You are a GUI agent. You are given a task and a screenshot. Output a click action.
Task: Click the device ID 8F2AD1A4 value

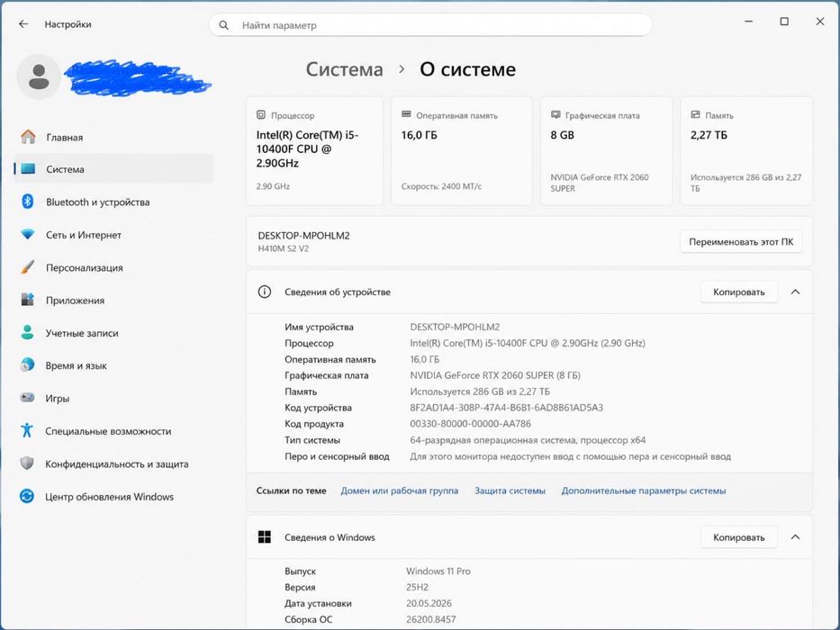click(x=506, y=408)
